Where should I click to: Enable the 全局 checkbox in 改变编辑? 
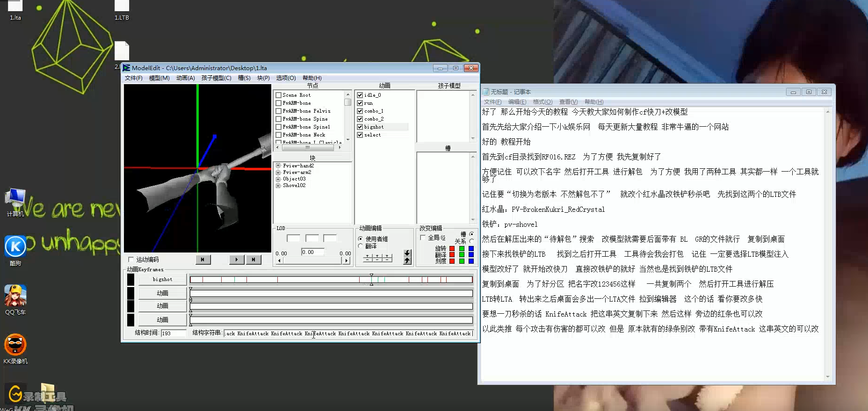(x=423, y=238)
